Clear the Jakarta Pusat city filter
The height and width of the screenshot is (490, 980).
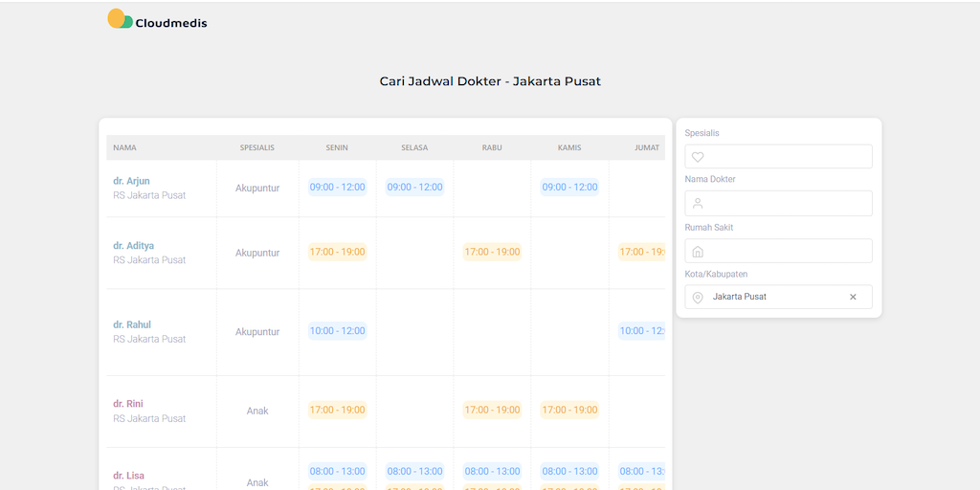853,298
